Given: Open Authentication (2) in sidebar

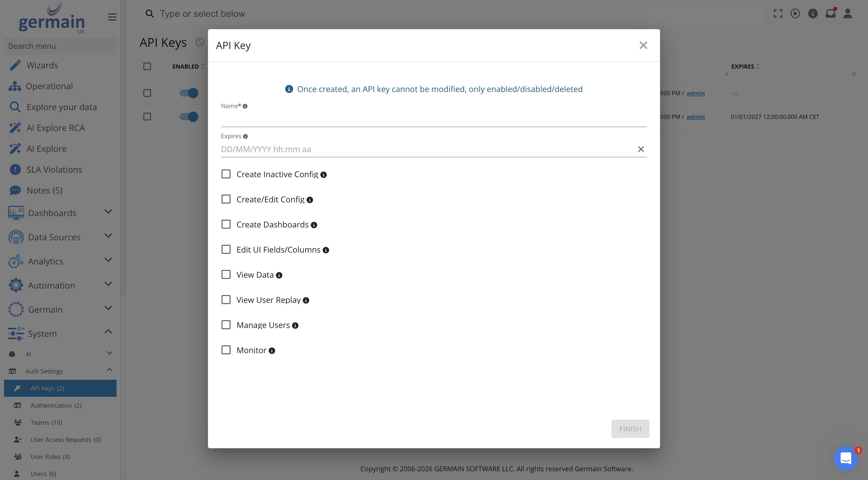Looking at the screenshot, I should tap(56, 406).
